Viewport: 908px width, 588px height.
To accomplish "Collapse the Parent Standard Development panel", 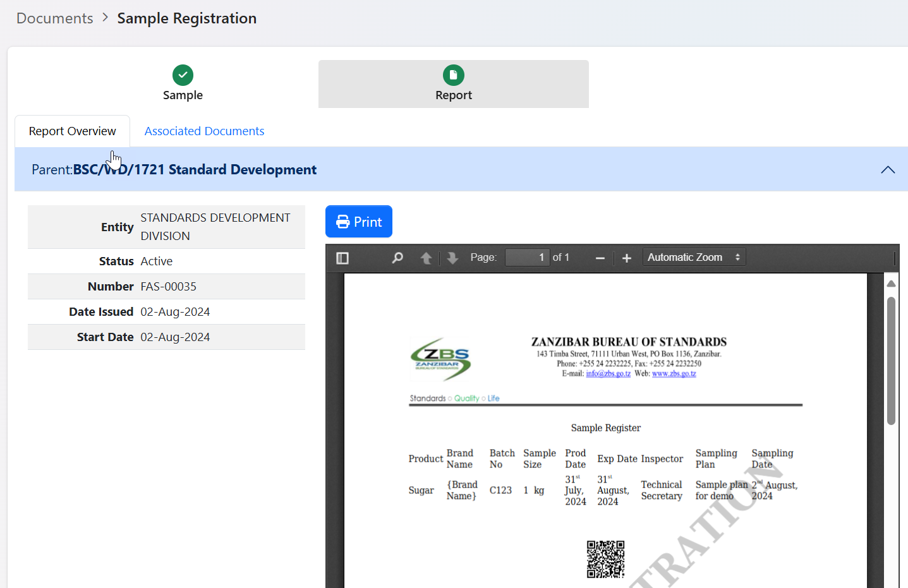I will point(888,169).
